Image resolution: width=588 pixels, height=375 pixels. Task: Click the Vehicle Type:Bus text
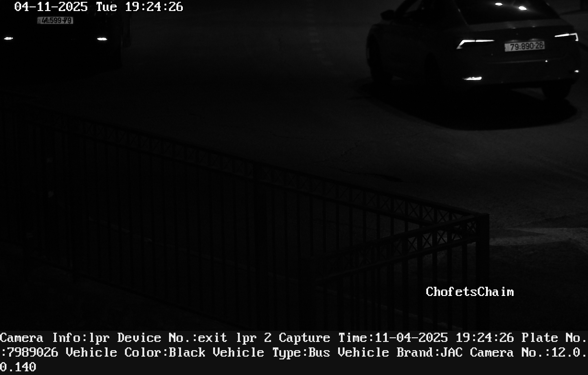[x=271, y=352]
